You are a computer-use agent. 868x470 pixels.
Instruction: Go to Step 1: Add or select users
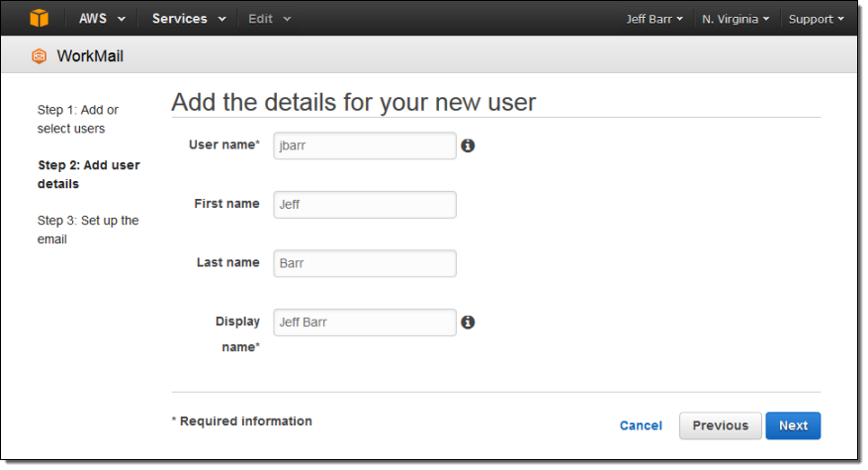coord(78,119)
